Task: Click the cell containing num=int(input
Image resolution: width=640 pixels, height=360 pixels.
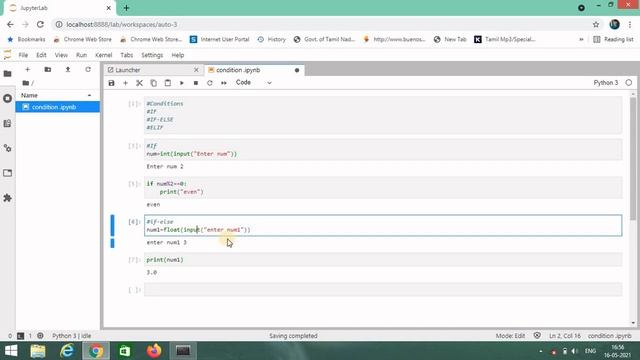Action: [383, 150]
